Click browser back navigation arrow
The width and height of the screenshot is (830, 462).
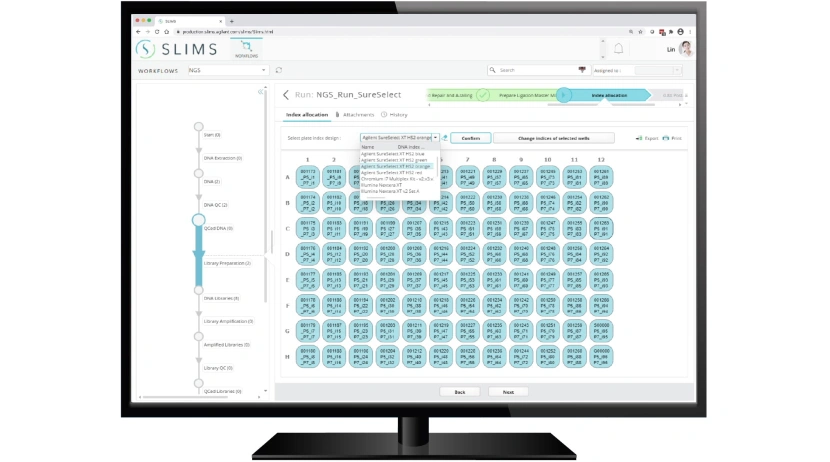(x=139, y=32)
